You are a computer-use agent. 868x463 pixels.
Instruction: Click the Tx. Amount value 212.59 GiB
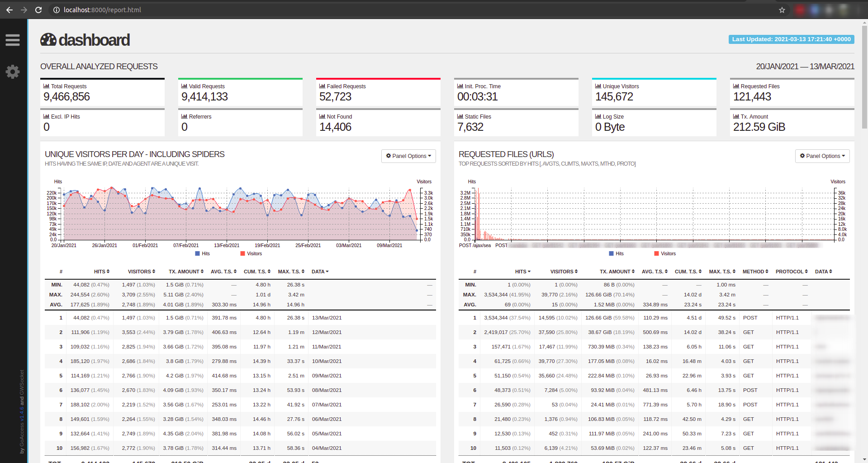[759, 127]
